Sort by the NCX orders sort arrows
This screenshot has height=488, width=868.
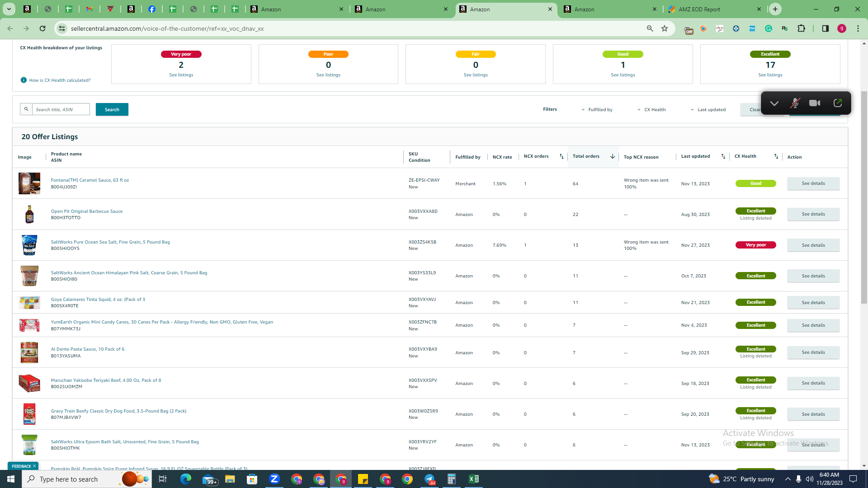[561, 156]
